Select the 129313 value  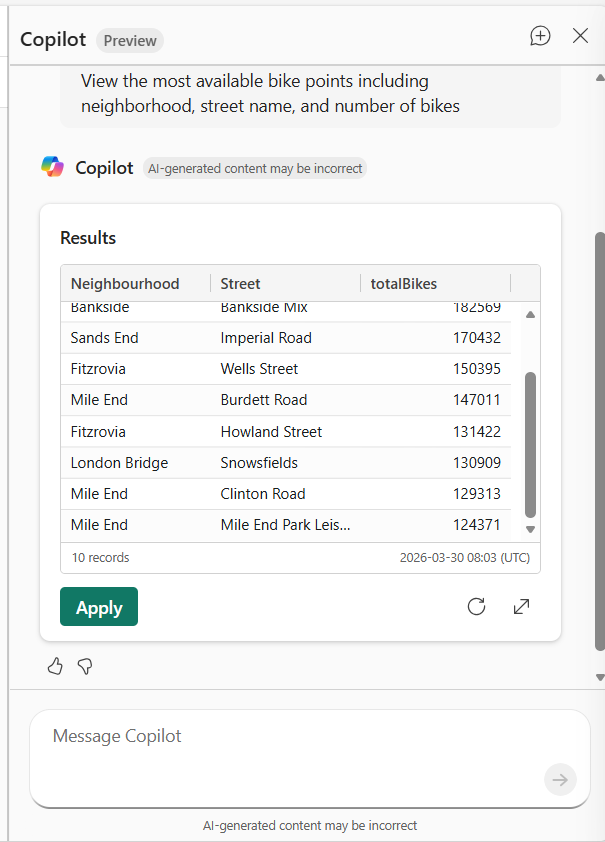477,494
